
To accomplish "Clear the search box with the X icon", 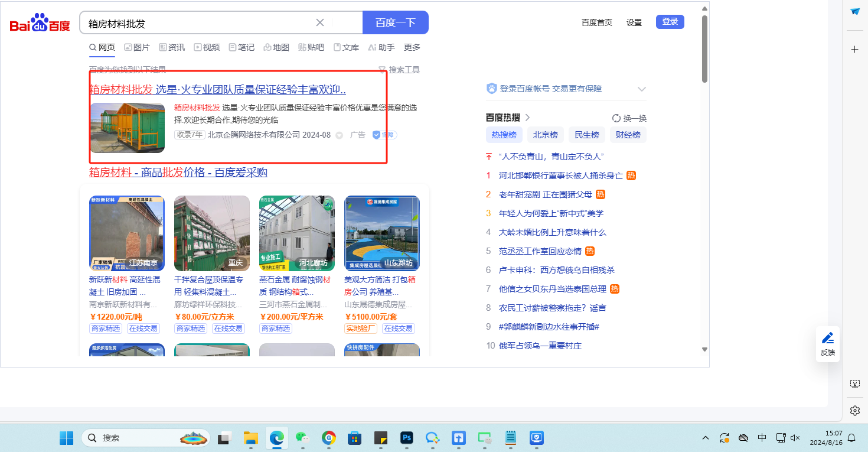I will [x=320, y=22].
